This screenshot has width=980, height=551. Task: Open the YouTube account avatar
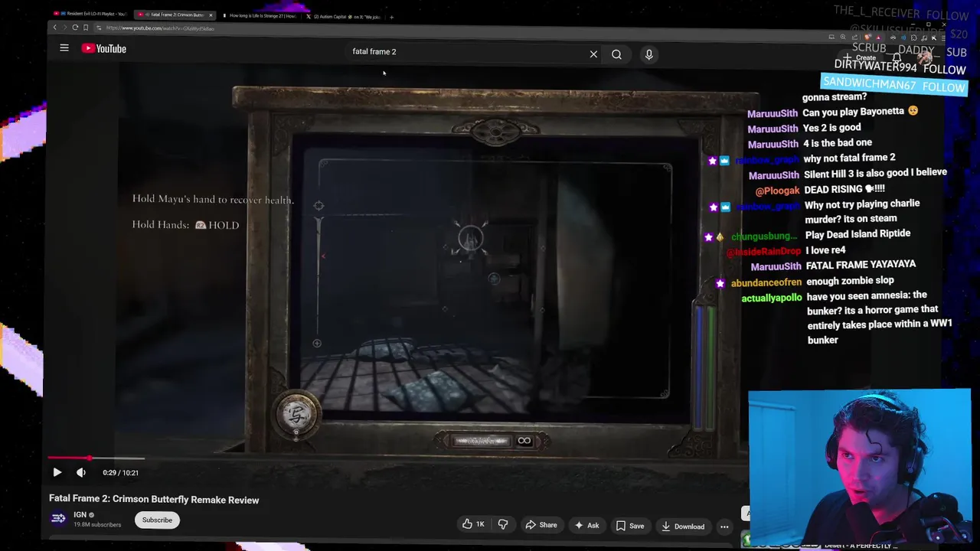(x=925, y=59)
